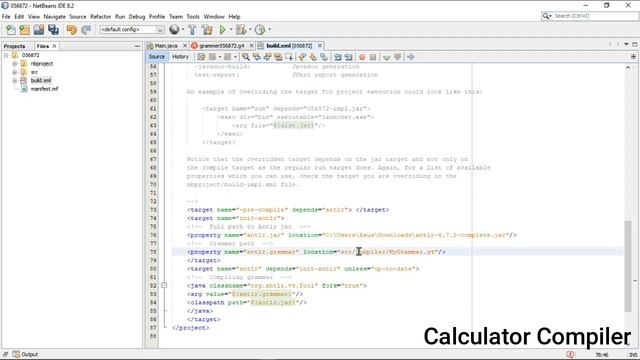This screenshot has height=360, width=640.
Task: Switch to the grammer056872.g4 editor tab
Action: pyautogui.click(x=222, y=46)
